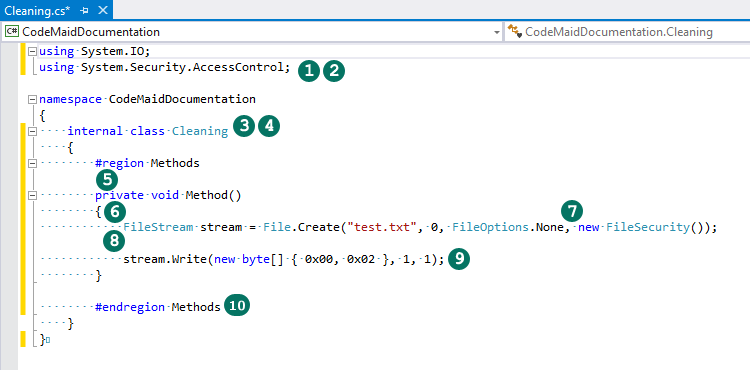Click green annotation marker number 5
Image resolution: width=750 pixels, height=370 pixels.
tap(107, 180)
